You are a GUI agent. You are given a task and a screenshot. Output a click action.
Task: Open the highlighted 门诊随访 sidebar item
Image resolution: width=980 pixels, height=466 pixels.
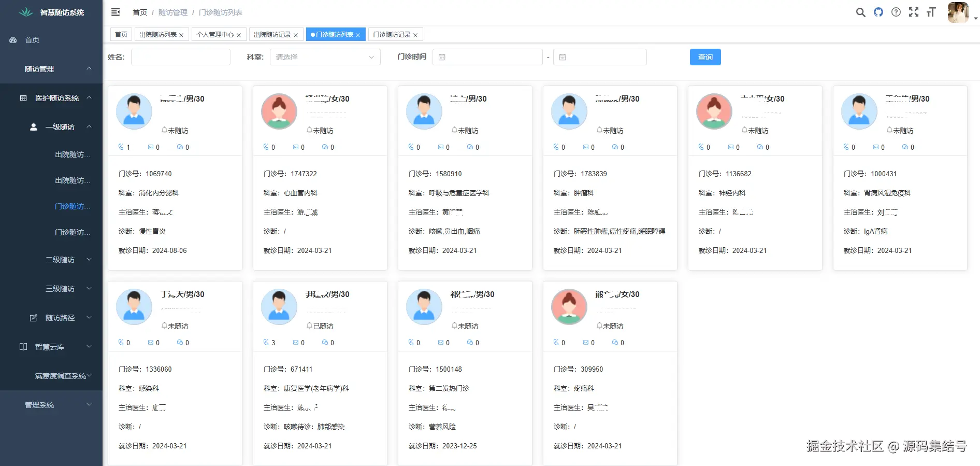click(x=51, y=206)
